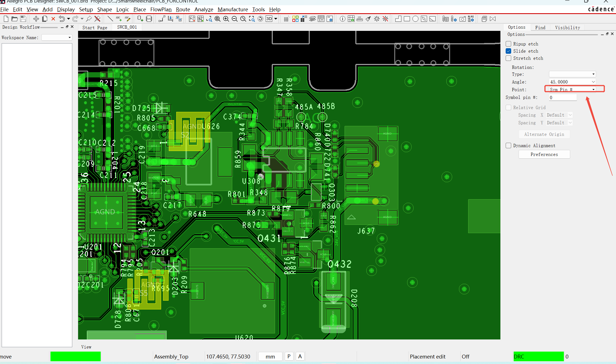Click the Symbol pin # input field
The width and height of the screenshot is (616, 364).
[x=562, y=98]
